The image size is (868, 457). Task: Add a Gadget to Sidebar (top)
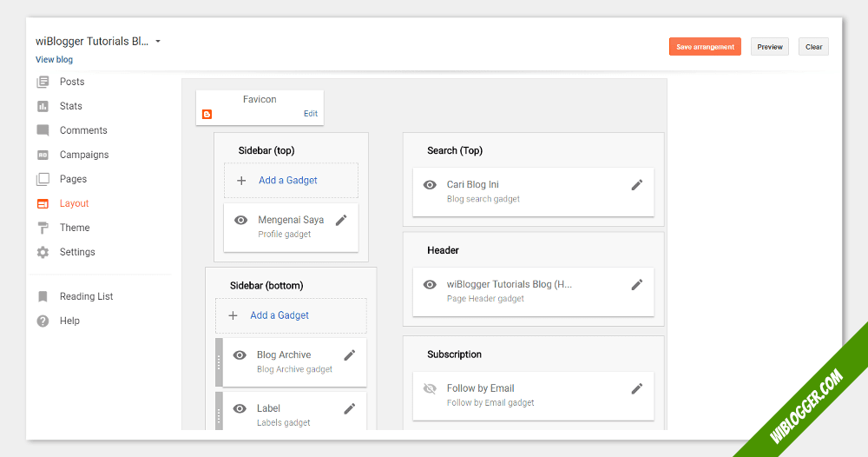[x=287, y=181]
